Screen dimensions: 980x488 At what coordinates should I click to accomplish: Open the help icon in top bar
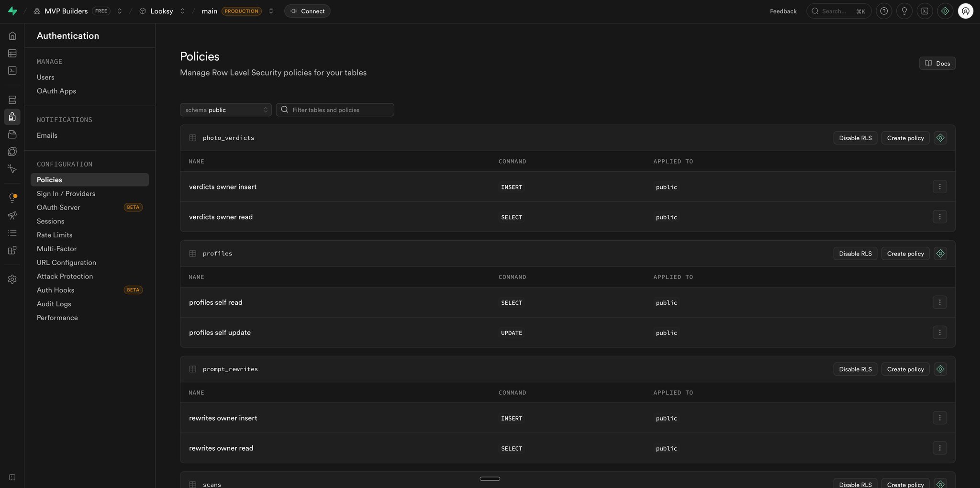click(884, 11)
